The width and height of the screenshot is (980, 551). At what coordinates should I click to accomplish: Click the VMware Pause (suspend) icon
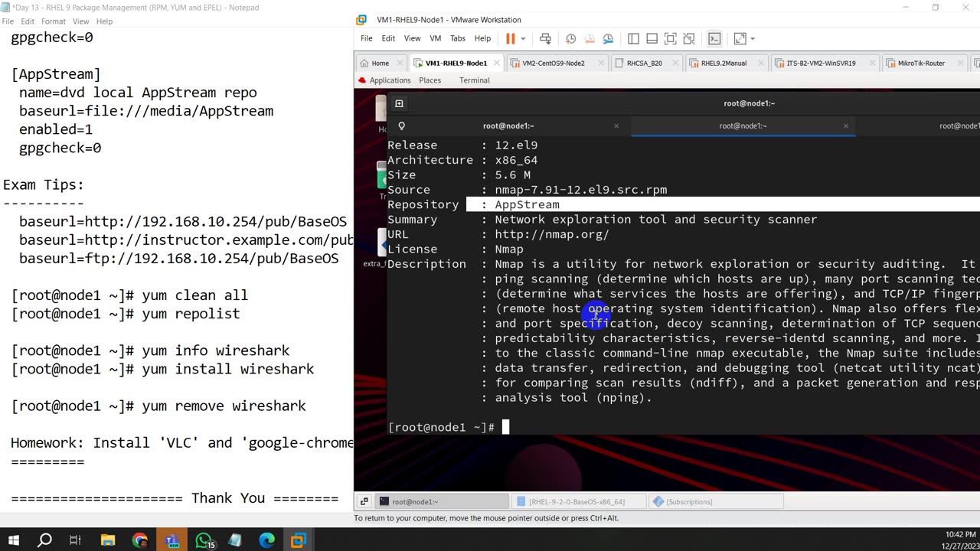[x=510, y=38]
